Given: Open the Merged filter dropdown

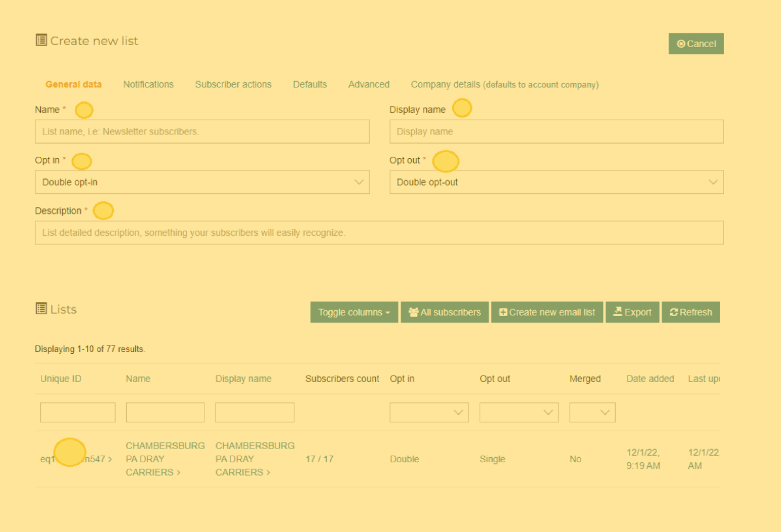Looking at the screenshot, I should pyautogui.click(x=592, y=412).
